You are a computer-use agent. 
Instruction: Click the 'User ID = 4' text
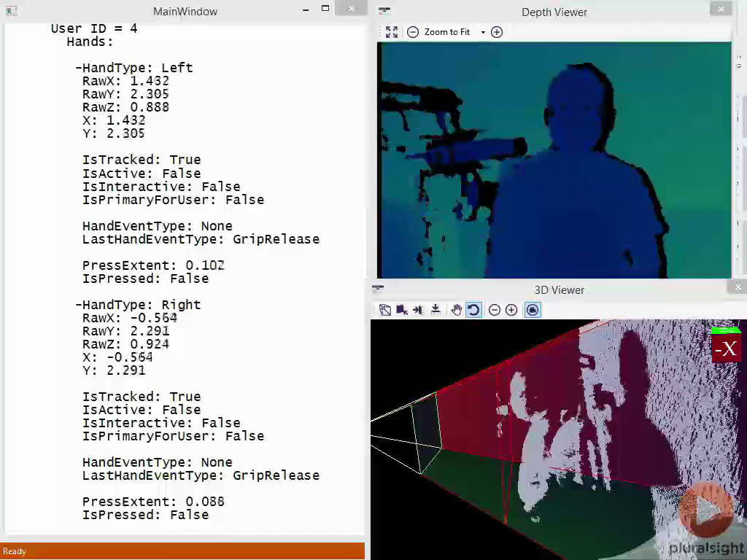94,28
